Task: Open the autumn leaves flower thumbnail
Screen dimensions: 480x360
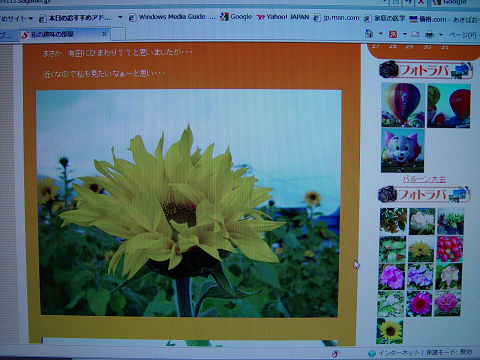Action: click(x=393, y=221)
